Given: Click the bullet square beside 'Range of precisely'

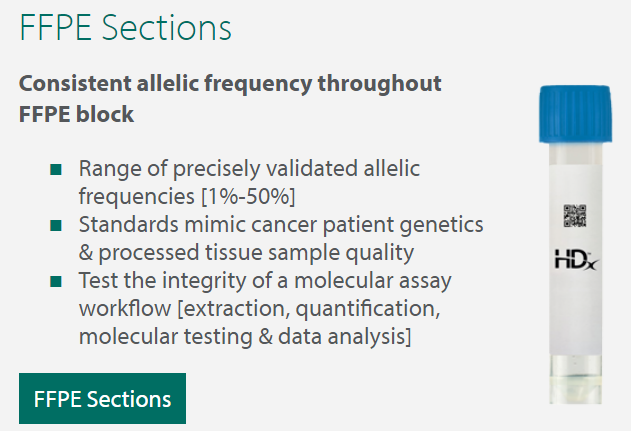Looking at the screenshot, I should [x=56, y=168].
